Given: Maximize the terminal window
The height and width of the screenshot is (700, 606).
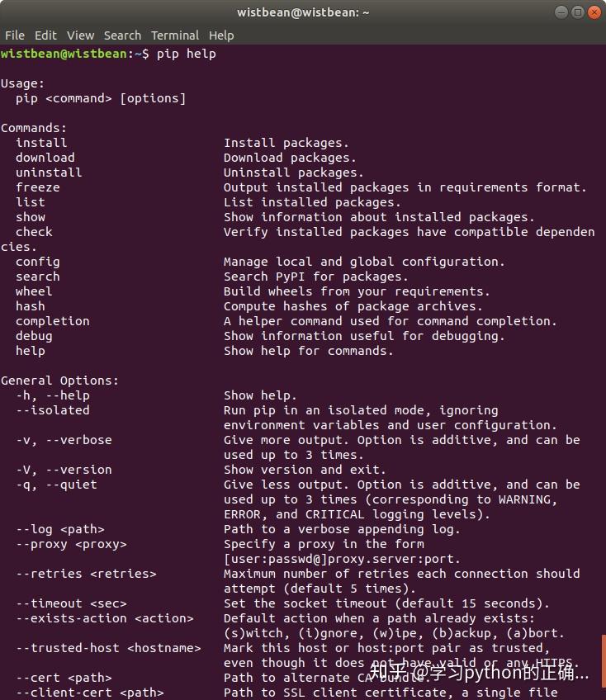Looking at the screenshot, I should (578, 12).
